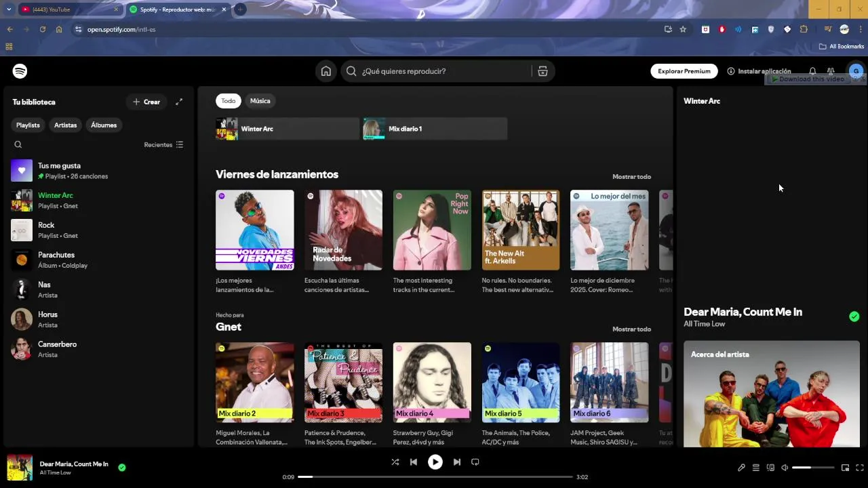This screenshot has width=868, height=488.
Task: Open the play queue
Action: click(755, 468)
